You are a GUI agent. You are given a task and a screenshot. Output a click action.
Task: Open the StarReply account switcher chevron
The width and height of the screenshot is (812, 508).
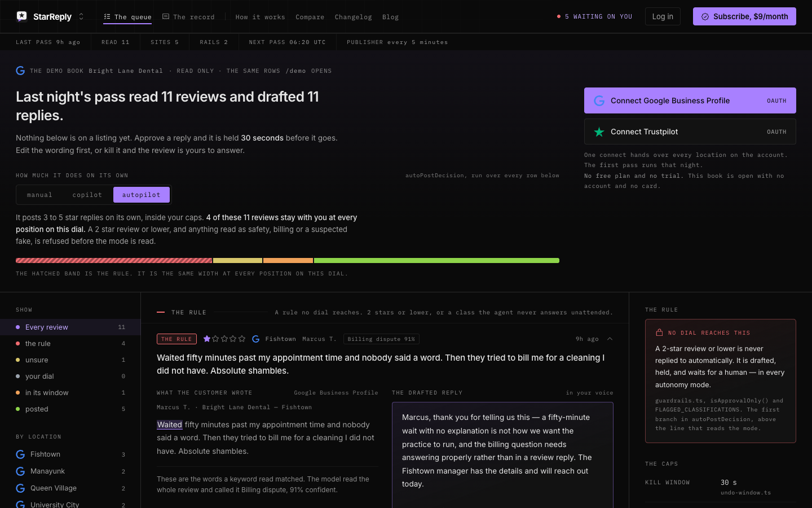[x=81, y=16]
